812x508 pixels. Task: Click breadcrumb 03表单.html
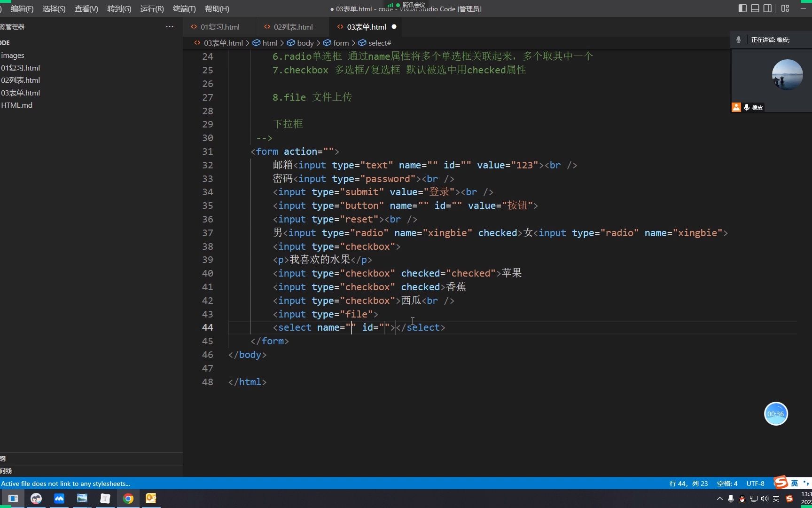pos(223,43)
